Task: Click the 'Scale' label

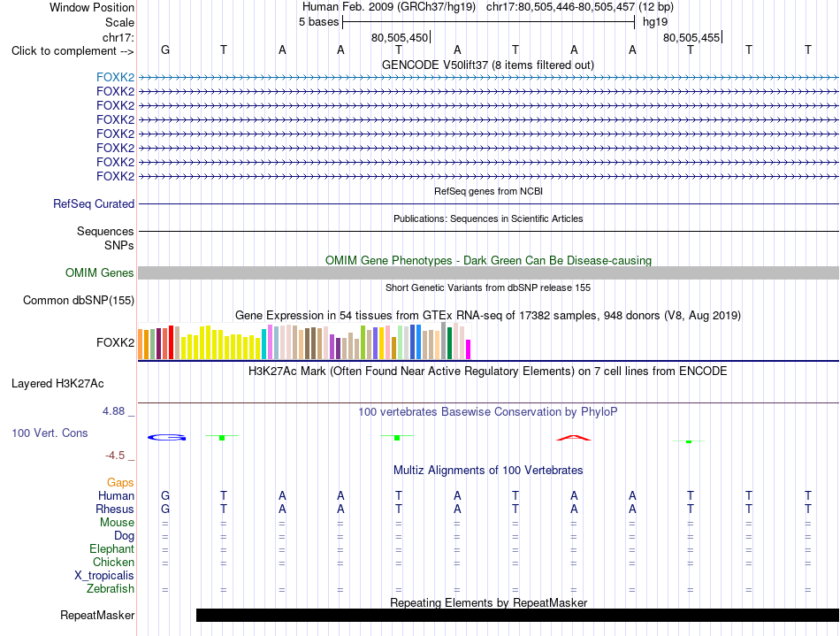Action: [120, 22]
